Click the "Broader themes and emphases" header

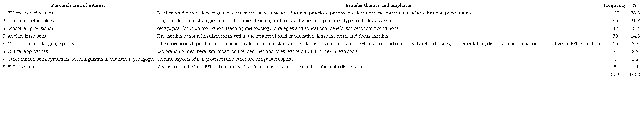[x=378, y=5]
